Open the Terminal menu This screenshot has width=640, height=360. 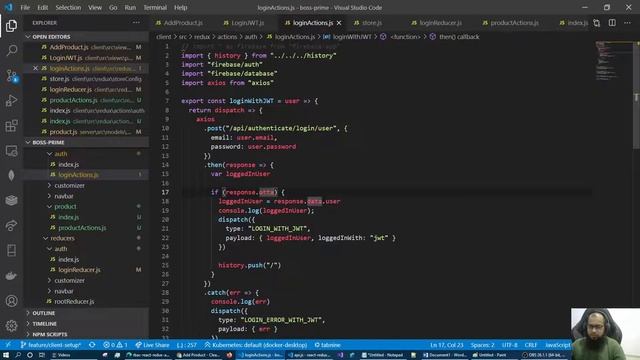155,7
